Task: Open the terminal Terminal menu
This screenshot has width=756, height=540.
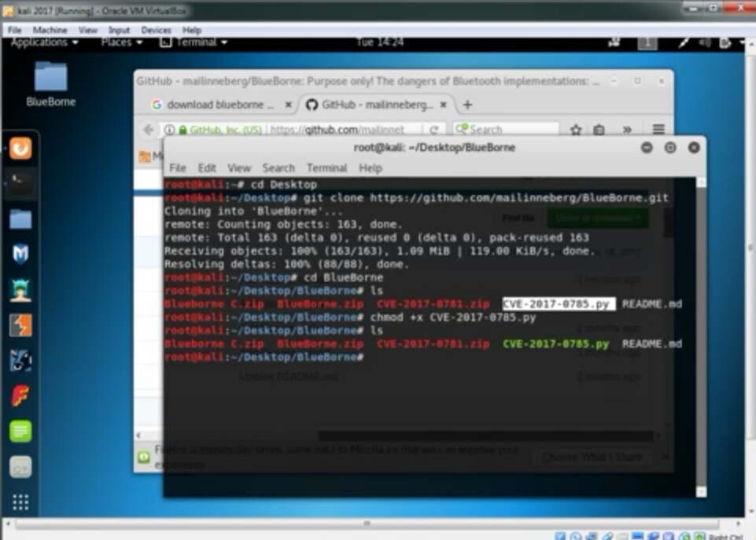Action: (327, 168)
